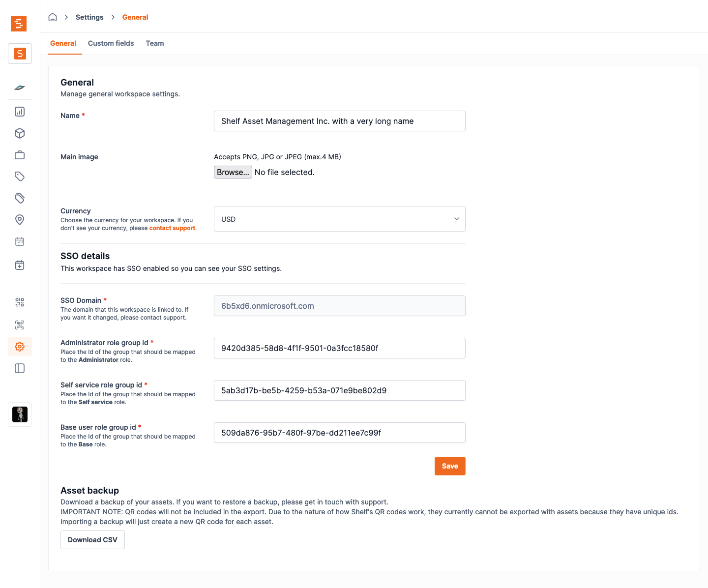Screen dimensions: 708x588
Task: Open Locations via the map pin icon
Action: point(20,220)
